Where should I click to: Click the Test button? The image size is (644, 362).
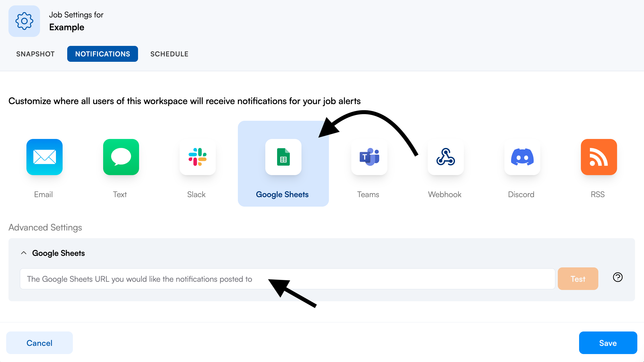578,279
